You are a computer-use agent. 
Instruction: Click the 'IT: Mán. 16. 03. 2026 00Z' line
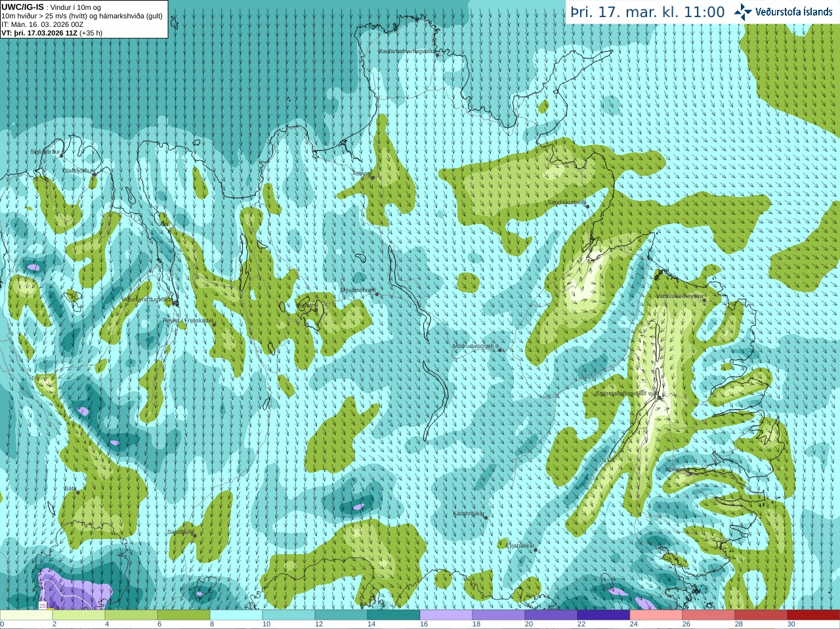[x=42, y=24]
